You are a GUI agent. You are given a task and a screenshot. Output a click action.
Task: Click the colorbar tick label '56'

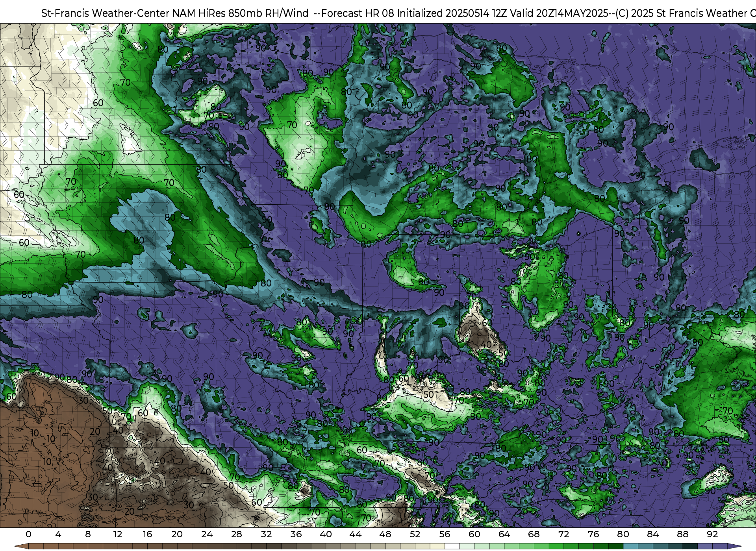tap(445, 534)
